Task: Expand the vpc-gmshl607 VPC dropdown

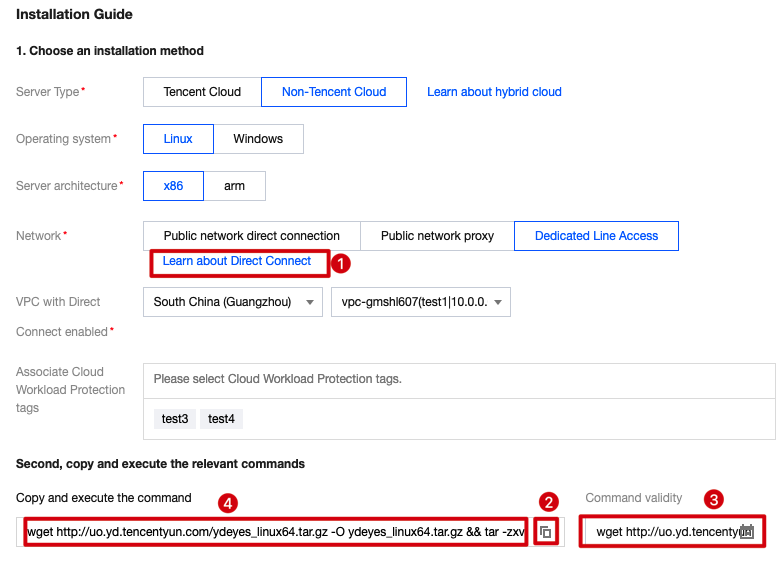Action: click(x=421, y=302)
